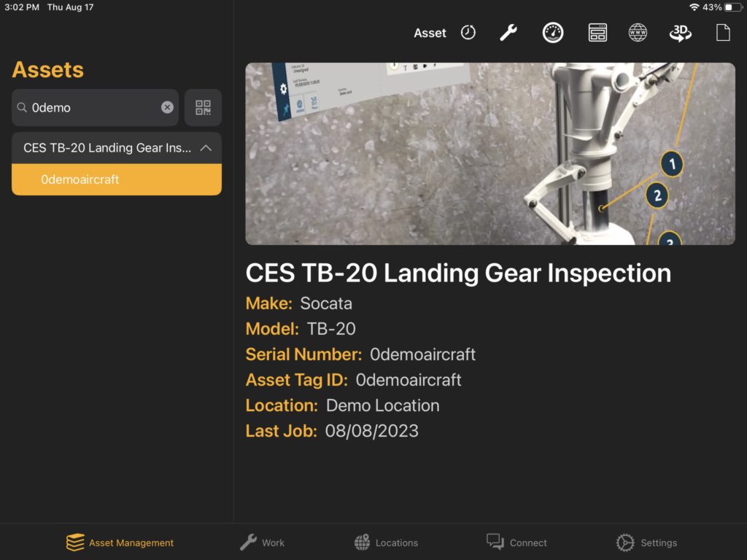
Task: Select the Asset Management tab
Action: point(120,542)
